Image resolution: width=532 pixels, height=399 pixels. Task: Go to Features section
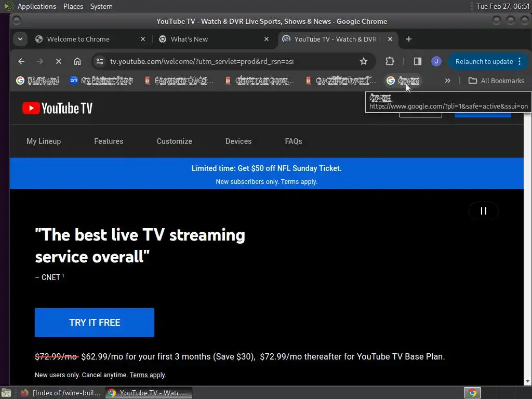[109, 141]
